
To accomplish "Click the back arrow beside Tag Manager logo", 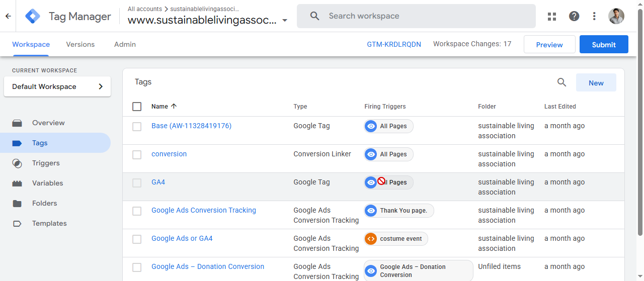I will click(8, 16).
